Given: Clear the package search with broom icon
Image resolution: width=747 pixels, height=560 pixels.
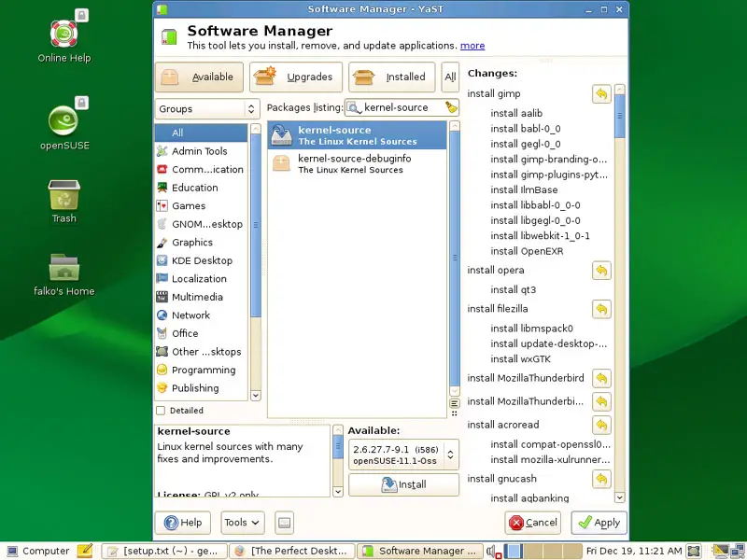Looking at the screenshot, I should click(x=451, y=107).
